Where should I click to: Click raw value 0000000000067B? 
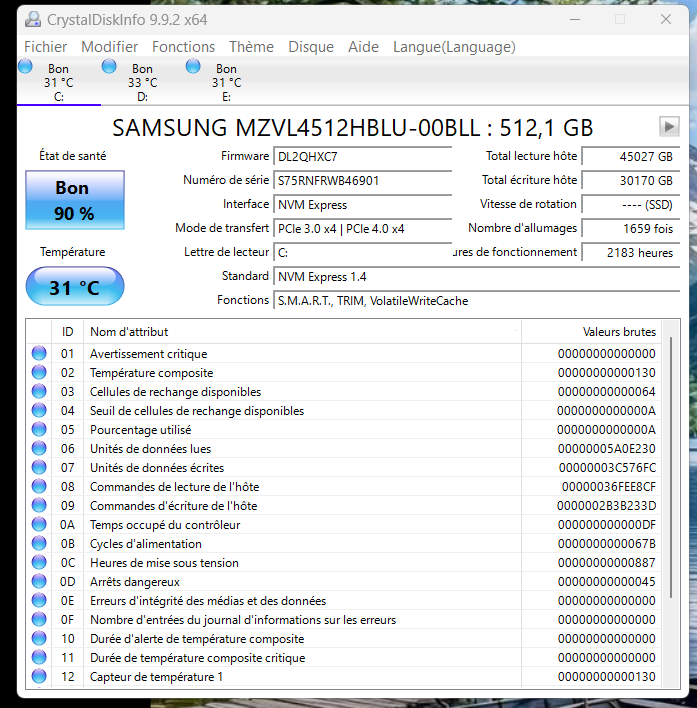point(606,544)
